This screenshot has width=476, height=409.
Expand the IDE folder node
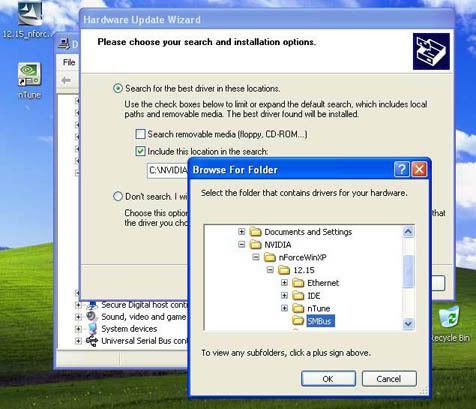284,295
